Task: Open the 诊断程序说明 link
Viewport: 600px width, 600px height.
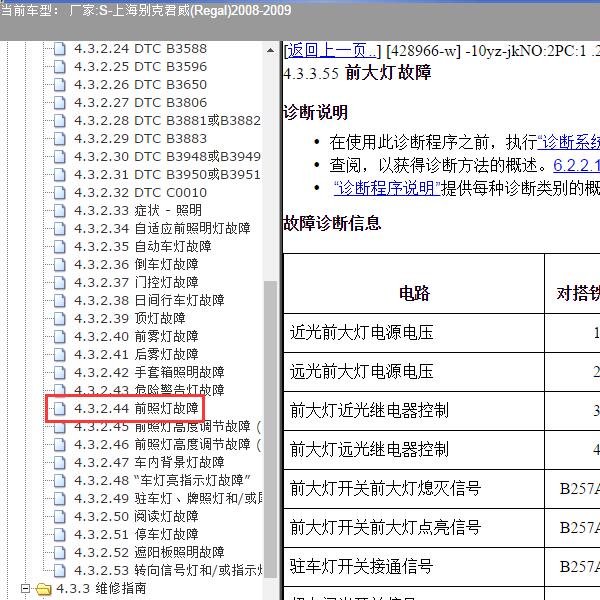Action: click(x=387, y=188)
